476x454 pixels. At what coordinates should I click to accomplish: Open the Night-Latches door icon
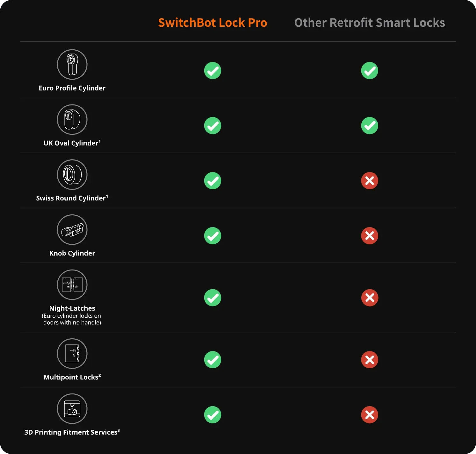pyautogui.click(x=72, y=285)
